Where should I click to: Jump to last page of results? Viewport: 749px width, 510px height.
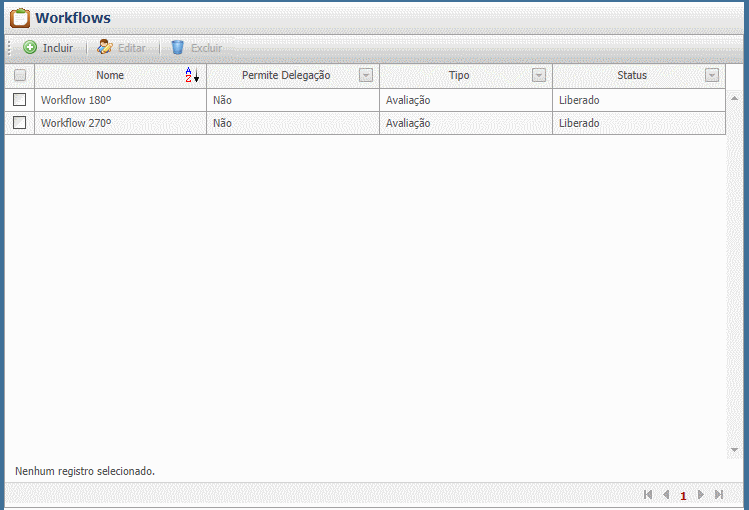point(719,495)
